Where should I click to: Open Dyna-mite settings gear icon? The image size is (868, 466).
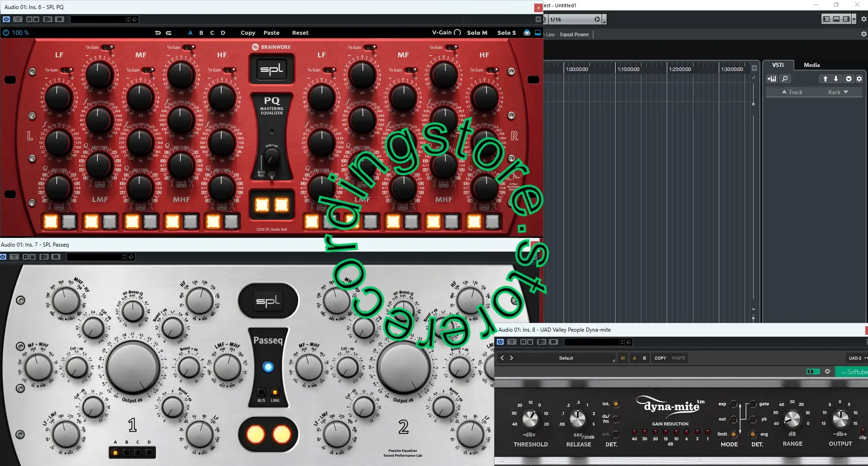pyautogui.click(x=827, y=371)
